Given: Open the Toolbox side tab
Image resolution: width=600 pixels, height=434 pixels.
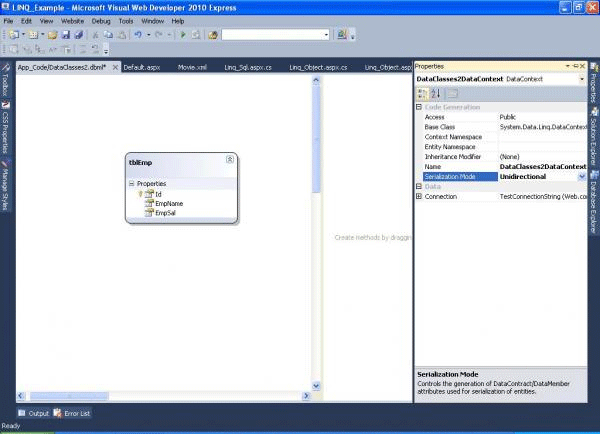Looking at the screenshot, I should click(5, 80).
